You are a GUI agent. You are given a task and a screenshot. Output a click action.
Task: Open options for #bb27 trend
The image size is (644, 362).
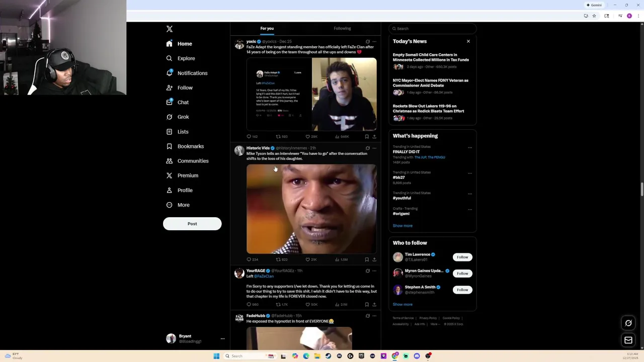coord(470,173)
